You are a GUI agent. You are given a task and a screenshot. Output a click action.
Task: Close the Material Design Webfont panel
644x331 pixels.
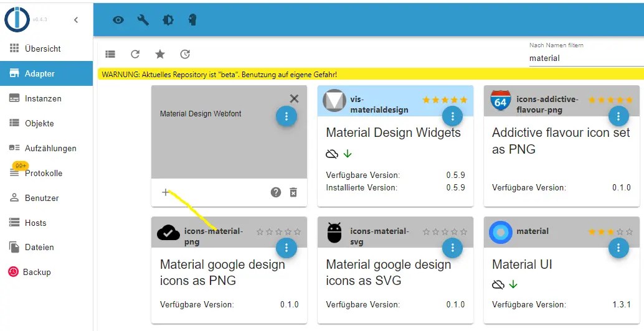tap(294, 98)
